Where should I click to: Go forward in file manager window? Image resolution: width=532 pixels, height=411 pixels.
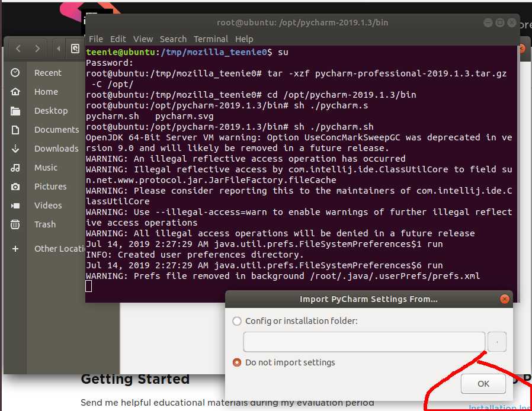tap(37, 49)
